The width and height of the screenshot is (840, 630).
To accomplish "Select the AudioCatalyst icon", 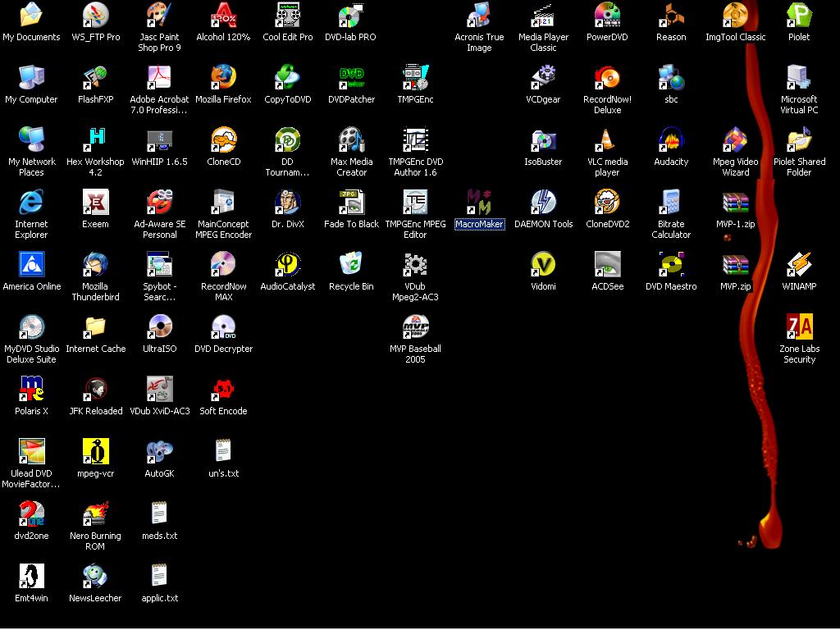I will (288, 264).
